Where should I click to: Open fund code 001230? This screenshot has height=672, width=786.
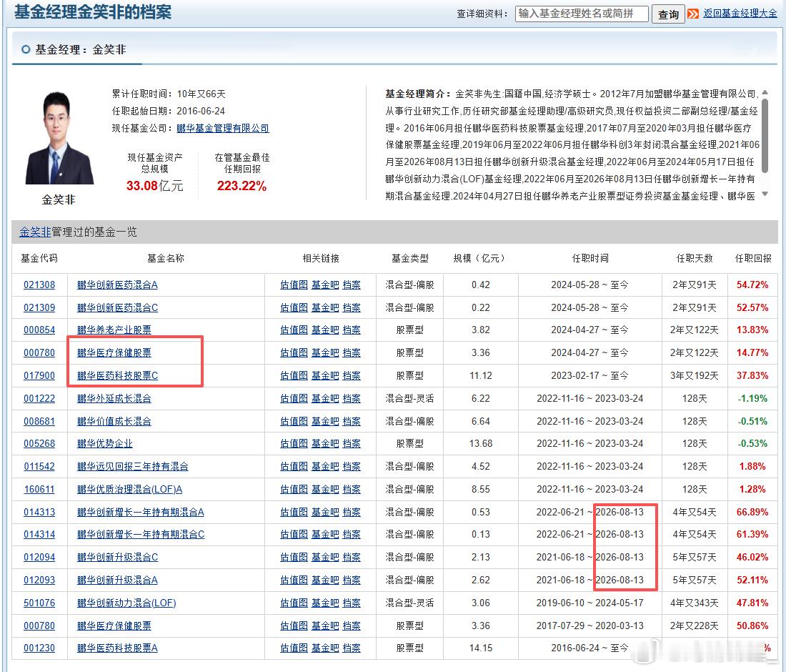[39, 648]
